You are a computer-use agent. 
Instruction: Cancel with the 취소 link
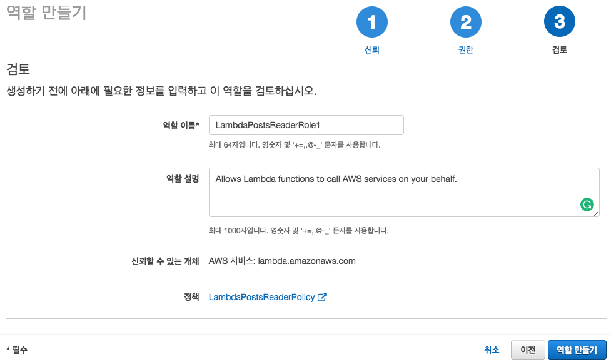[492, 350]
